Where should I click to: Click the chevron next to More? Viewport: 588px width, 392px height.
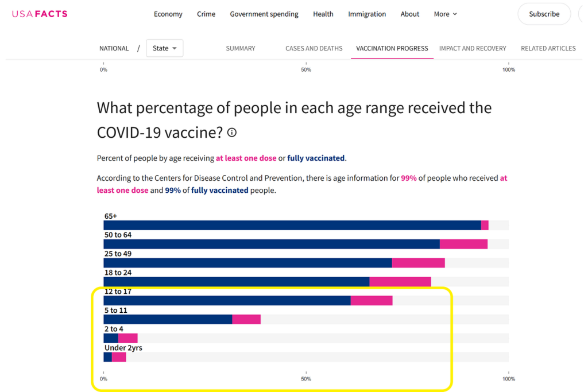(x=455, y=14)
